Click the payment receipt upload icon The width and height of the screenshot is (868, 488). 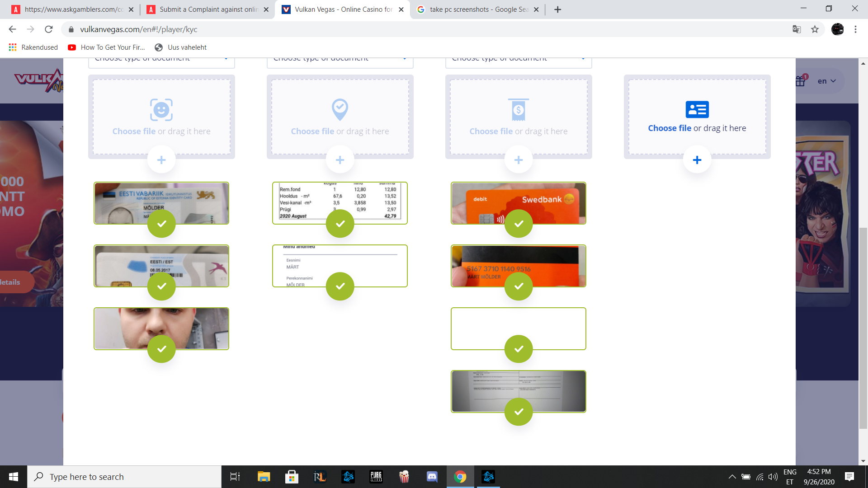click(x=519, y=109)
